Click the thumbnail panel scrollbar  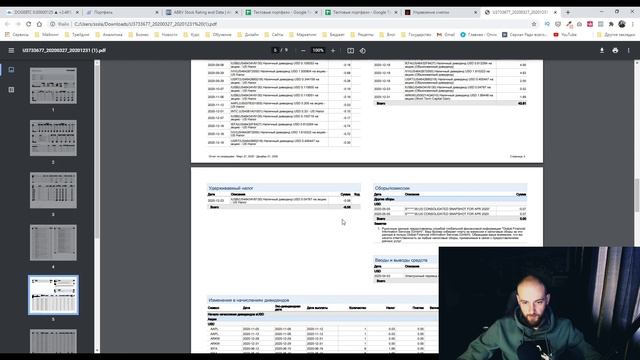tap(97, 151)
